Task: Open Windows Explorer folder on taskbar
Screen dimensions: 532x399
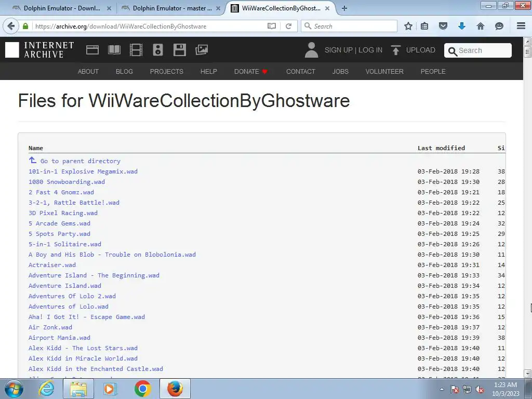Action: coord(78,389)
